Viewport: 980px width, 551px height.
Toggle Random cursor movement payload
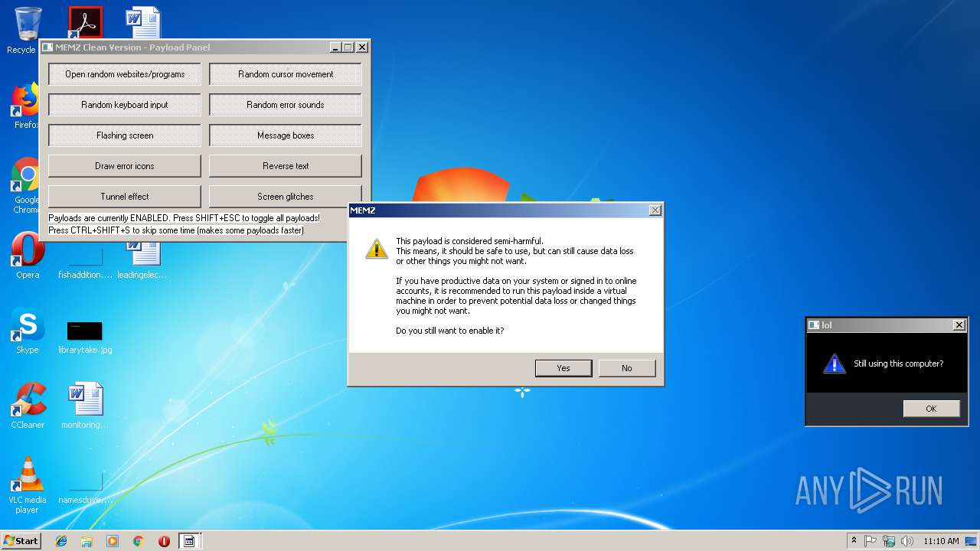[x=286, y=74]
